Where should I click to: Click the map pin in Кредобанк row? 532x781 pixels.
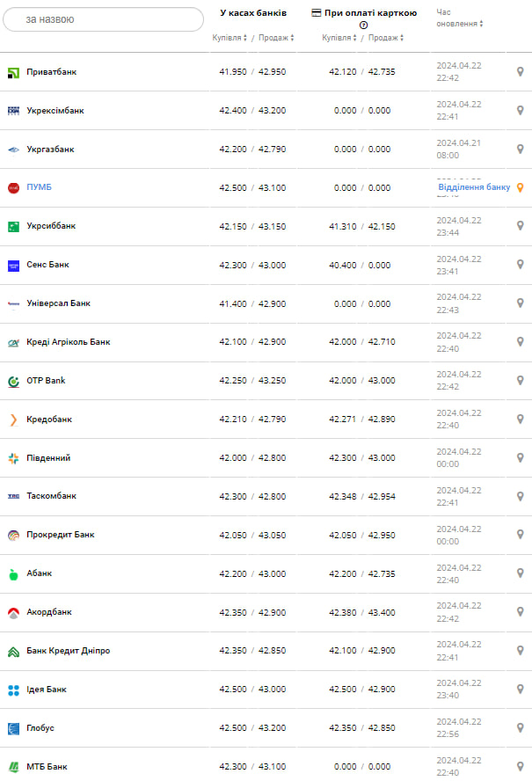(520, 420)
